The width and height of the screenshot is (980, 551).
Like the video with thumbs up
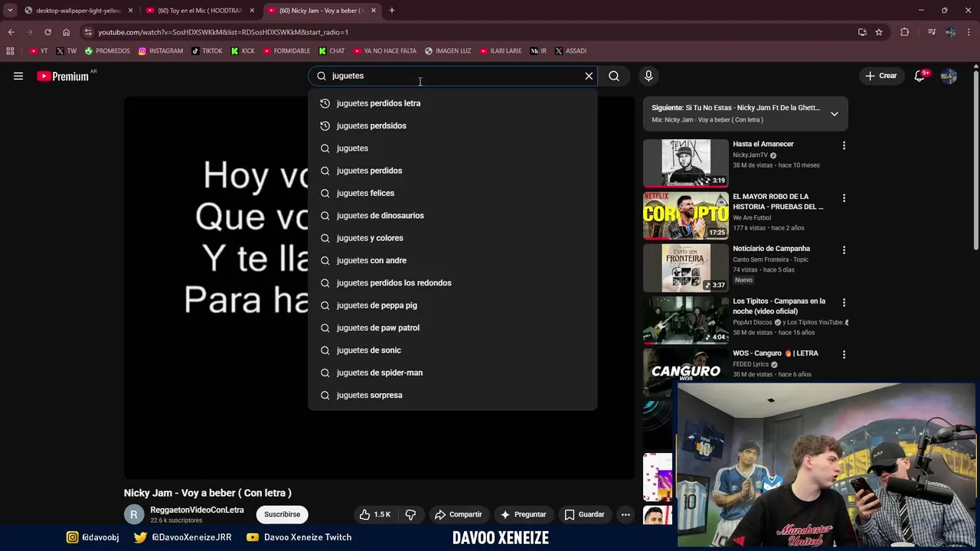click(375, 514)
